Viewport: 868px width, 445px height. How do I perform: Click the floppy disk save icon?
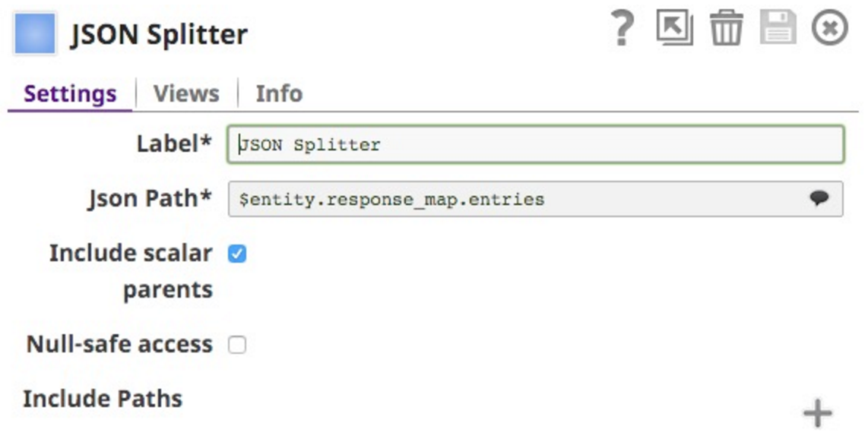point(778,27)
